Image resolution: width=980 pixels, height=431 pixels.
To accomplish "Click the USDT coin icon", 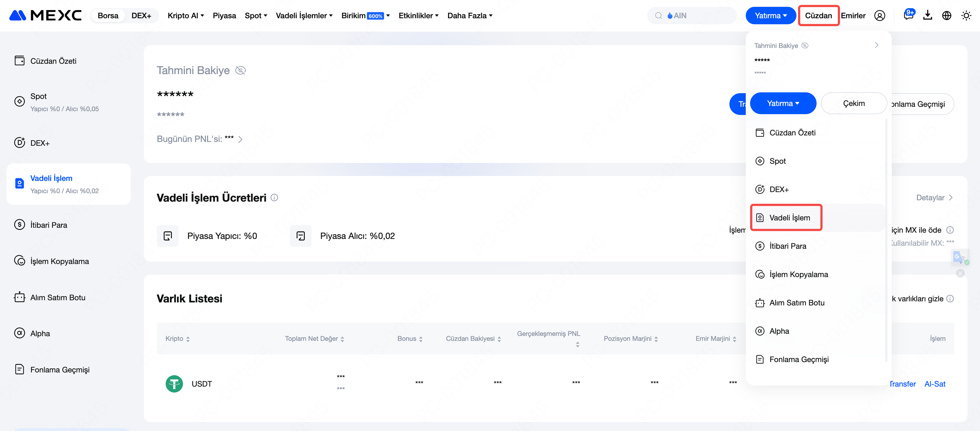I will pyautogui.click(x=174, y=383).
